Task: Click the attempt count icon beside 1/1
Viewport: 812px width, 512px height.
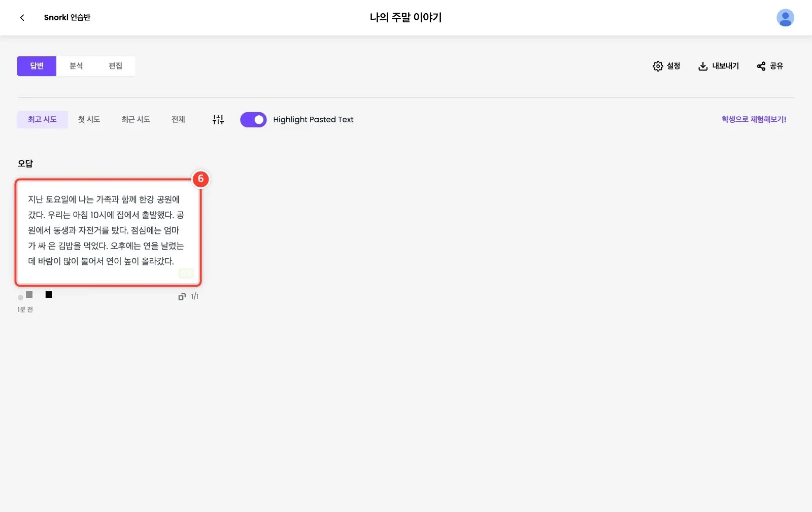Action: tap(182, 296)
